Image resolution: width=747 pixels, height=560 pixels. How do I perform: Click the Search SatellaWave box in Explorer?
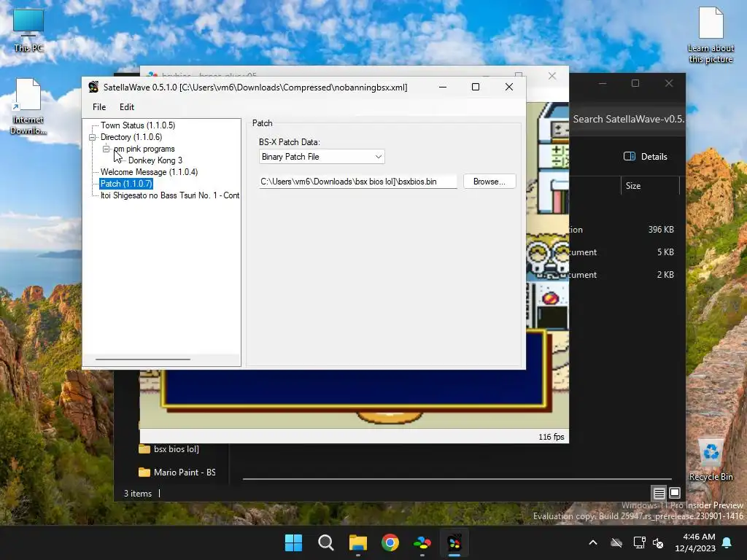pos(627,119)
